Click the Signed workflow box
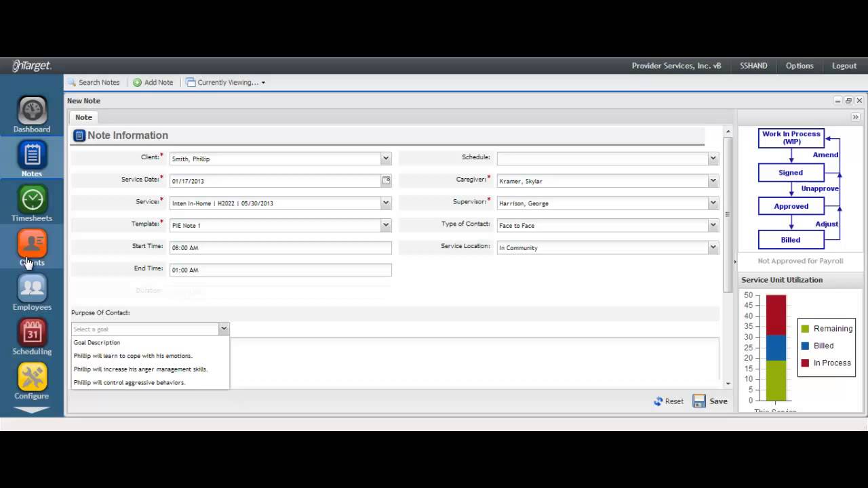Viewport: 868px width, 488px height. pos(791,173)
